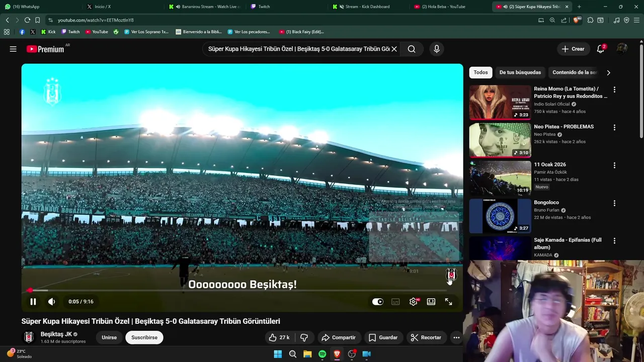Open the Kick bookmark
This screenshot has height=362, width=644.
48,32
